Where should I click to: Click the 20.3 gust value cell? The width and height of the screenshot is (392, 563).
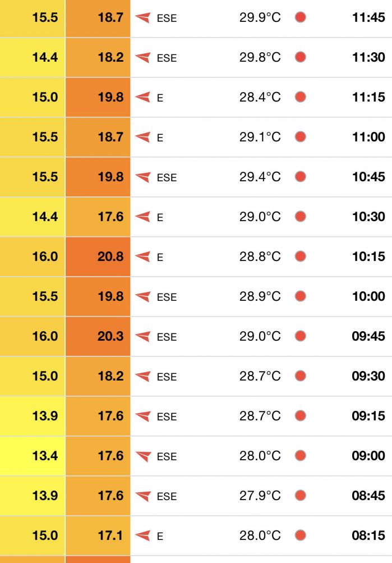(110, 336)
